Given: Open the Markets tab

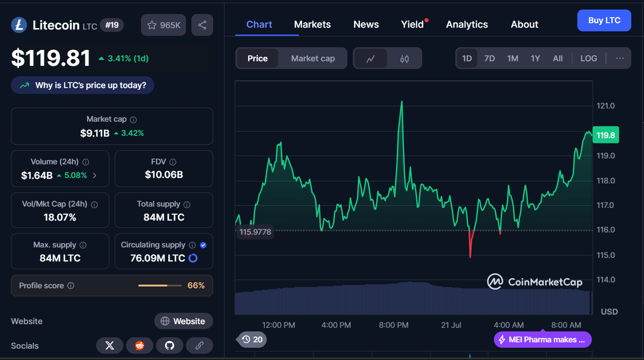Looking at the screenshot, I should point(312,25).
